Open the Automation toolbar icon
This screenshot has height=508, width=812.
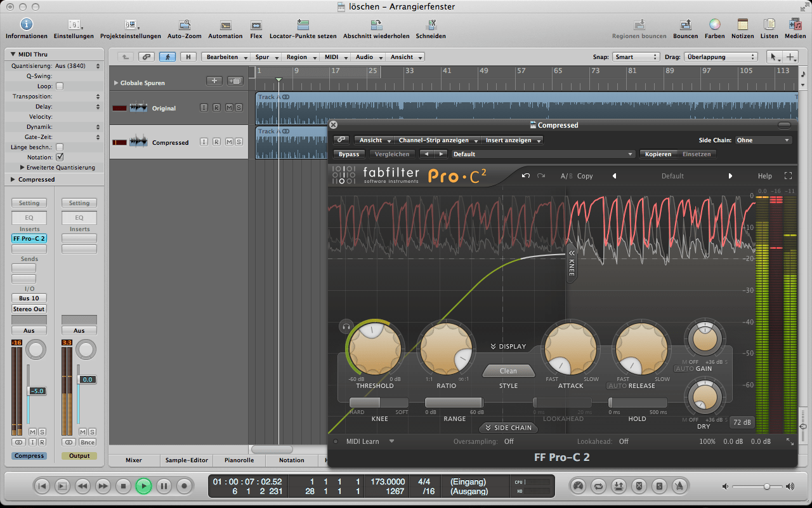click(x=225, y=25)
